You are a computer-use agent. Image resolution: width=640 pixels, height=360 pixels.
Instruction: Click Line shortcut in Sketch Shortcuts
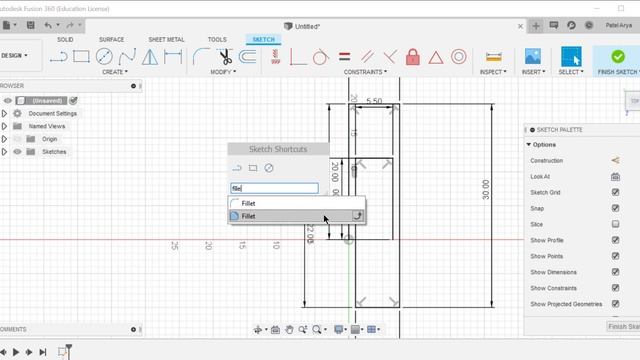point(237,168)
